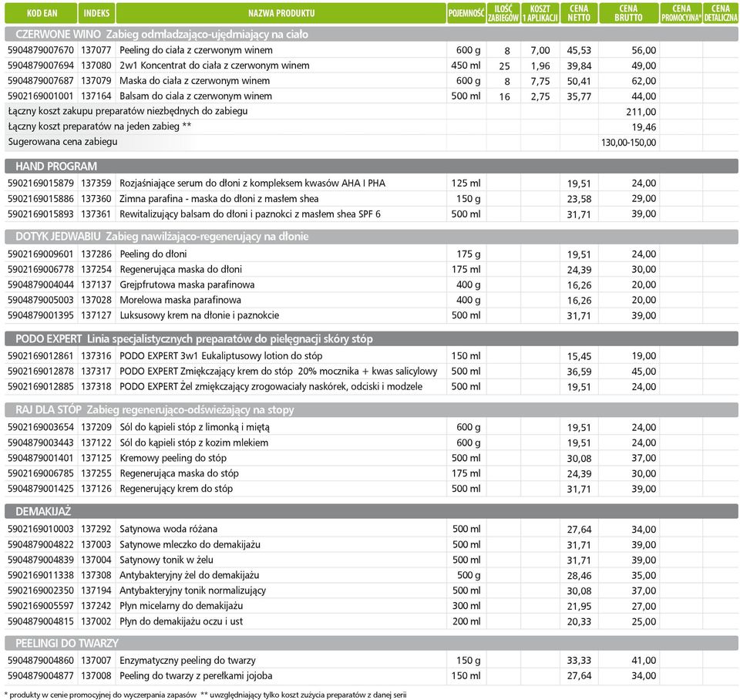Click Rewitalizujący balsam do dłoni i paznokci
This screenshot has height=700, width=740.
[x=250, y=214]
